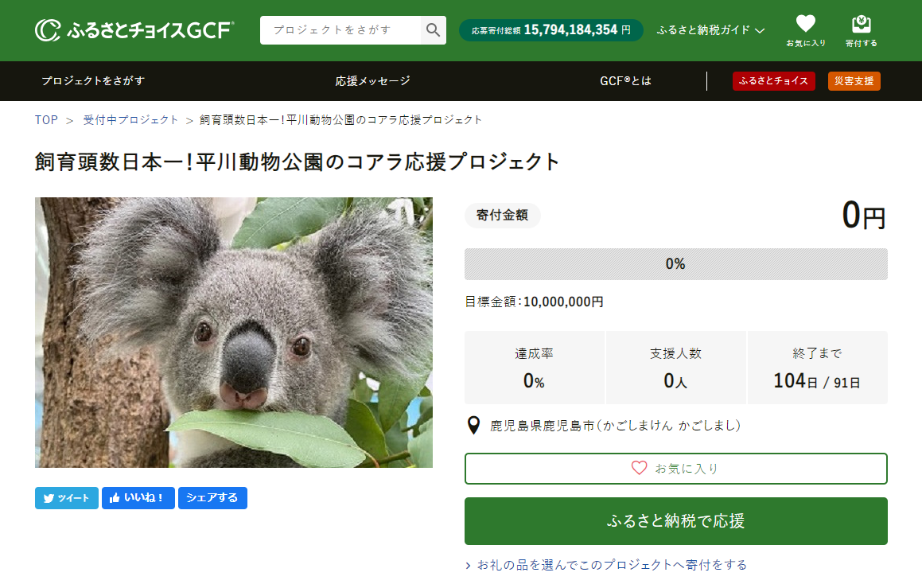Click the map pin location icon
The image size is (922, 588).
coord(474,426)
